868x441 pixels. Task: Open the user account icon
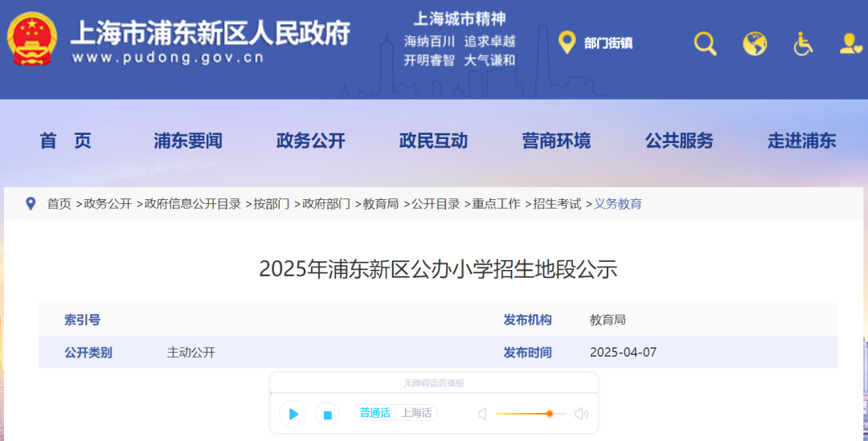[850, 43]
